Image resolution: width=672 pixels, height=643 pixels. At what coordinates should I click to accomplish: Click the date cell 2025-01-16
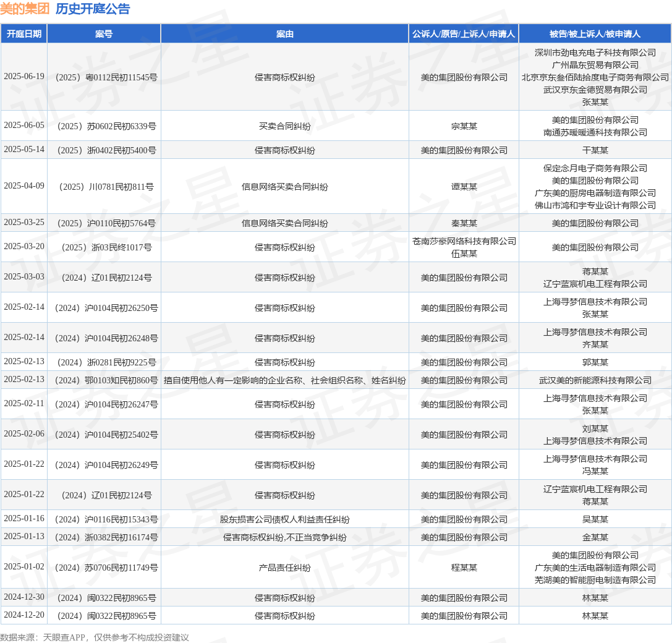[x=24, y=518]
